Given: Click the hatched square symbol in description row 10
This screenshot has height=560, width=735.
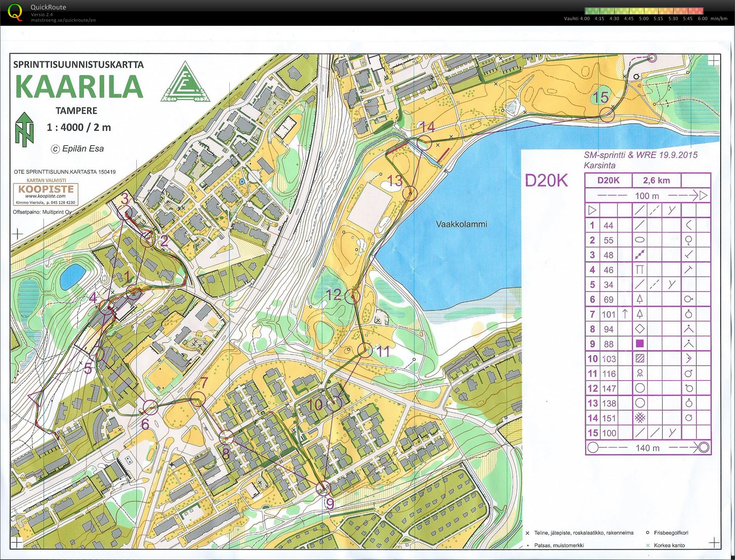Looking at the screenshot, I should 640,358.
